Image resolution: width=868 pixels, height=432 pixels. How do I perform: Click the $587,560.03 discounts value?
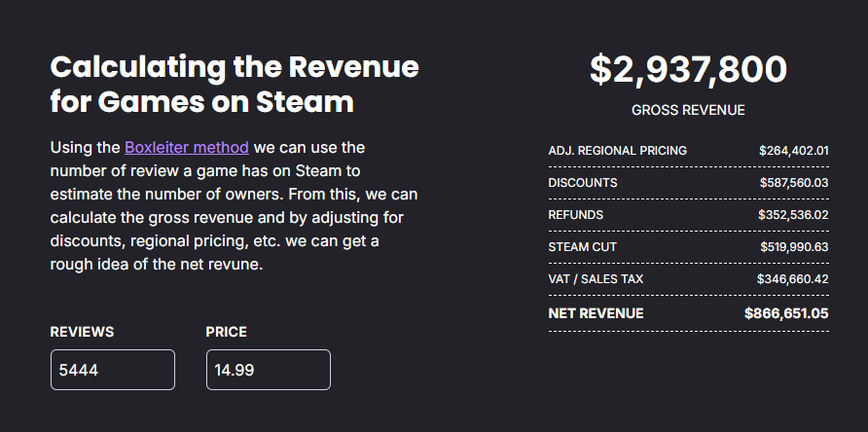point(793,183)
